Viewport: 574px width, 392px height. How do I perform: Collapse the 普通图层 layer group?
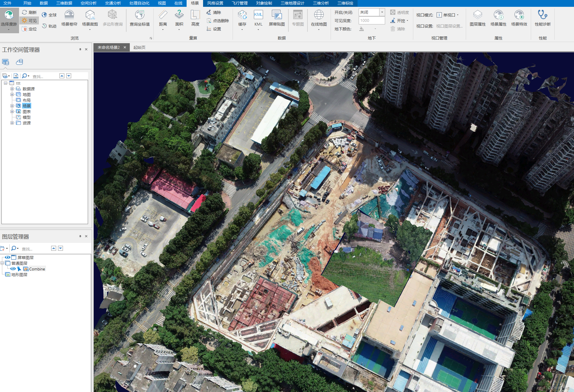[x=2, y=263]
